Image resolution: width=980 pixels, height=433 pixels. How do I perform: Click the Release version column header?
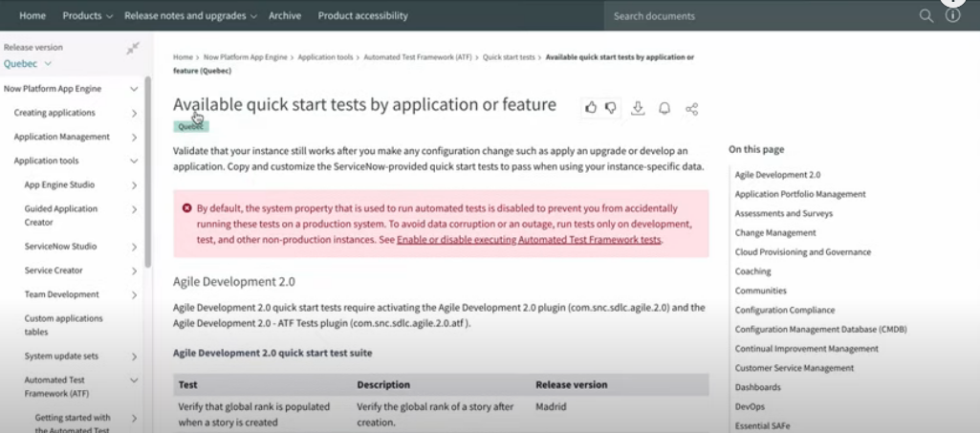point(571,385)
